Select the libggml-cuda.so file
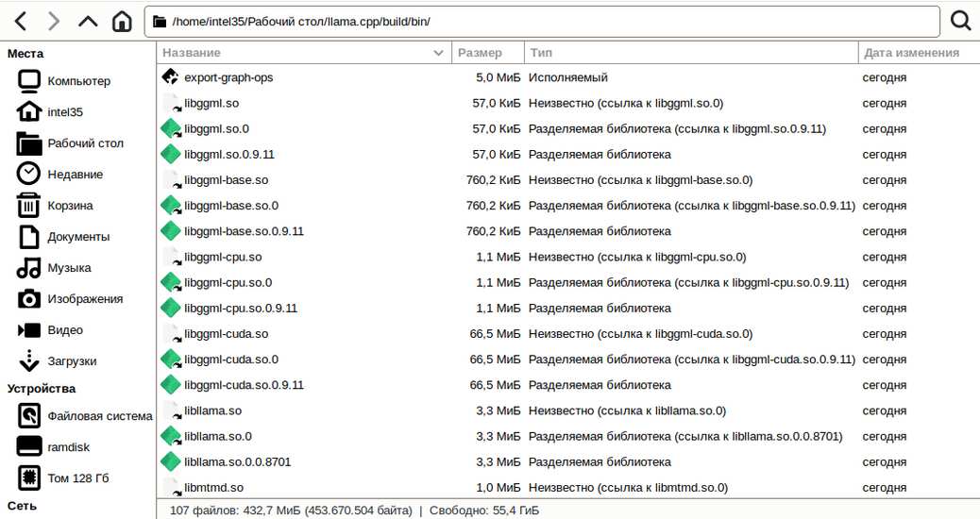980x519 pixels. tap(227, 333)
